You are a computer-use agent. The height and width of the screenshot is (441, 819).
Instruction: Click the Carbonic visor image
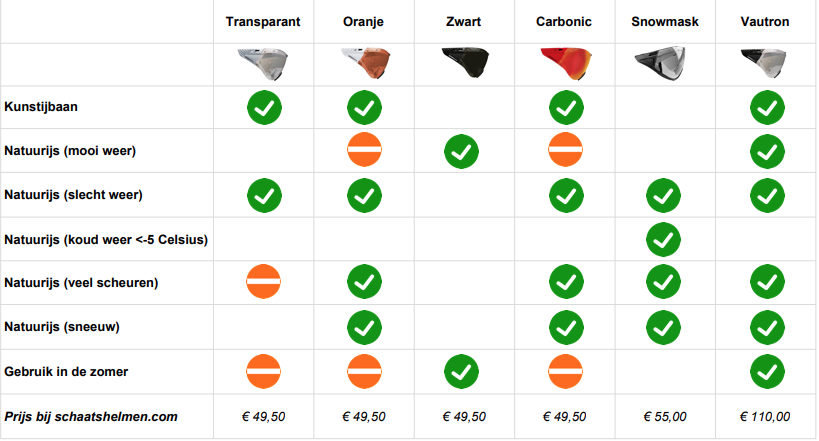(565, 65)
